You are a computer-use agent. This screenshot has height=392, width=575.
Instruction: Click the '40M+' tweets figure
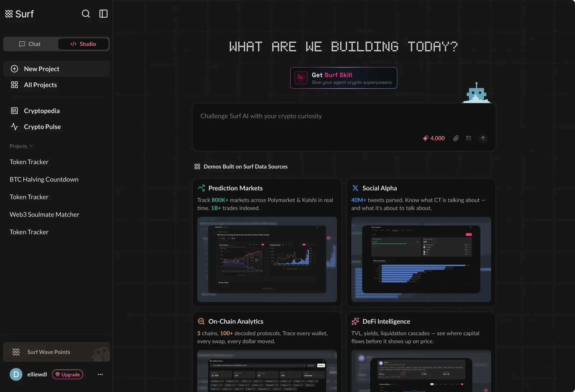point(359,200)
